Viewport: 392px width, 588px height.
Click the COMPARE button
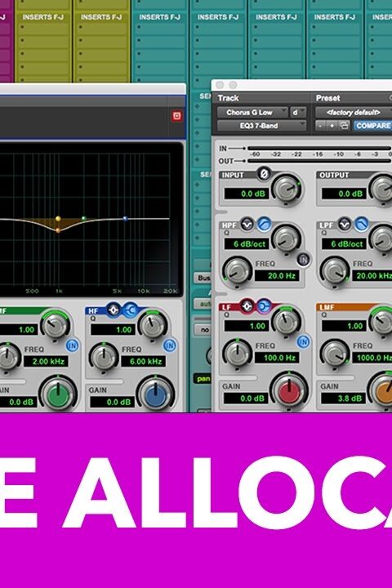point(373,126)
